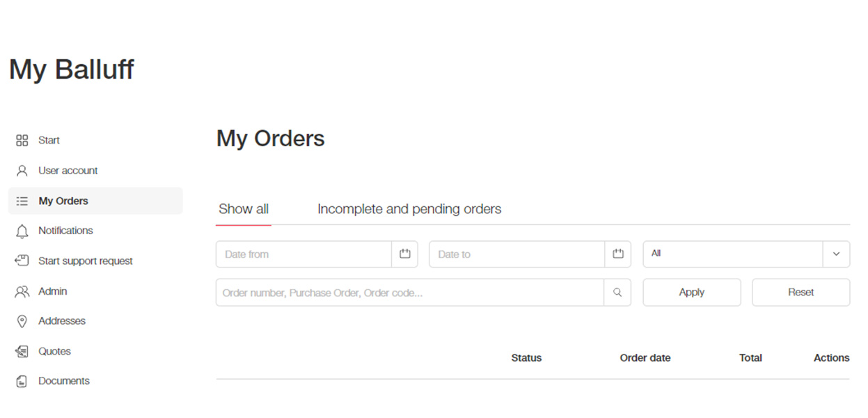Screen dimensions: 868x418
Task: Click the Start support request icon
Action: tap(22, 261)
